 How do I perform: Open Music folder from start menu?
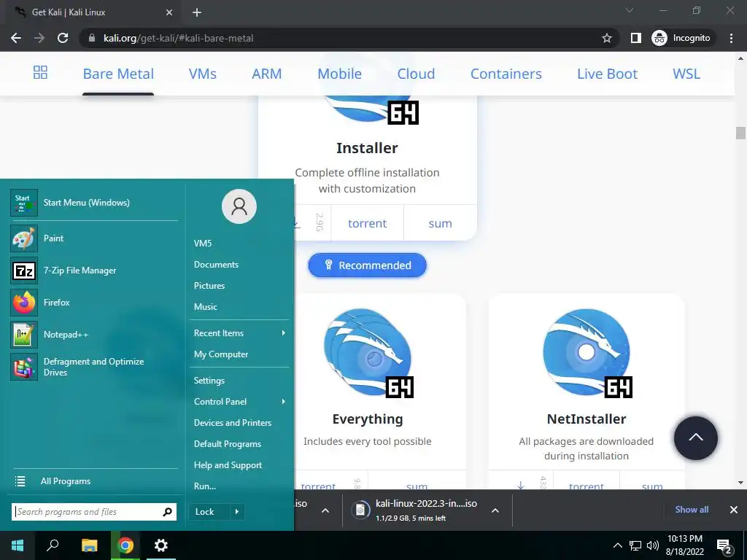point(205,307)
